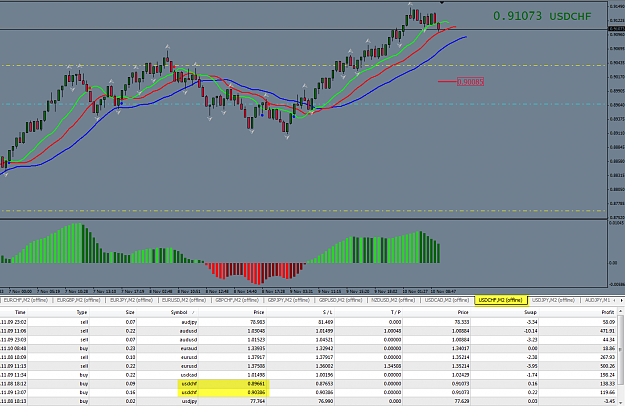This screenshot has width=625, height=406.
Task: Switch to the EURCHF,M2 chart tab
Action: pos(26,300)
